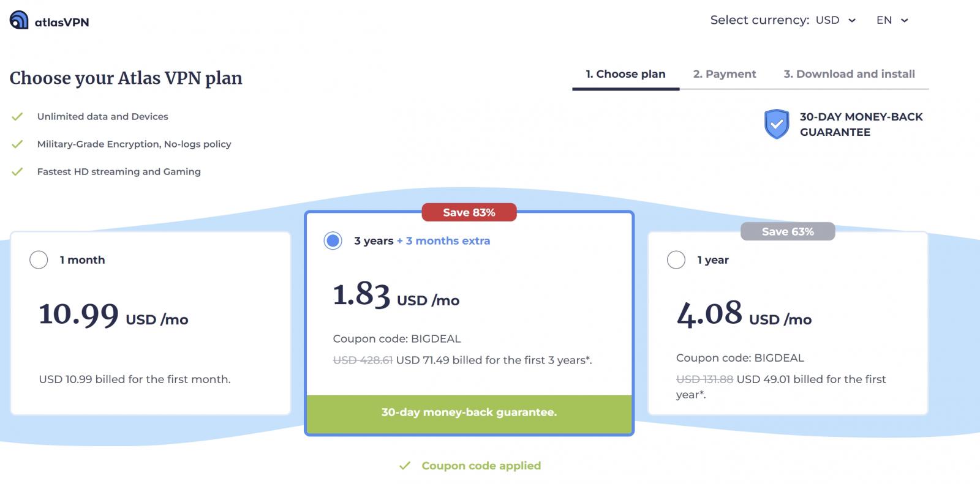Image resolution: width=980 pixels, height=484 pixels.
Task: Select the 3 years plan radio button
Action: tap(332, 240)
